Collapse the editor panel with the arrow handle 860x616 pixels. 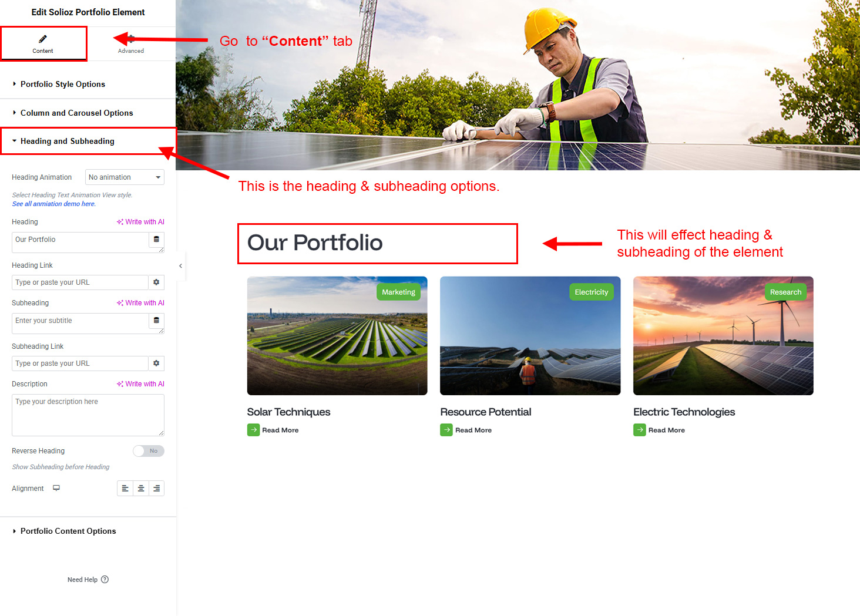180,266
